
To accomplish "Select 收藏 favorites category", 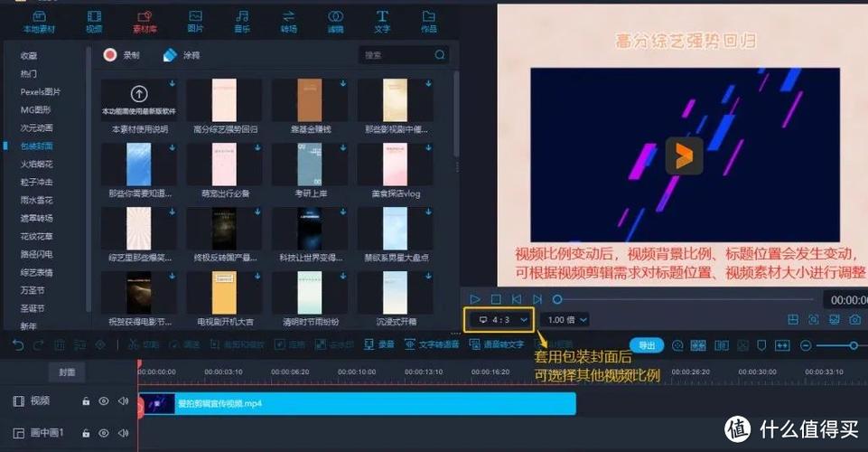I will coord(29,55).
